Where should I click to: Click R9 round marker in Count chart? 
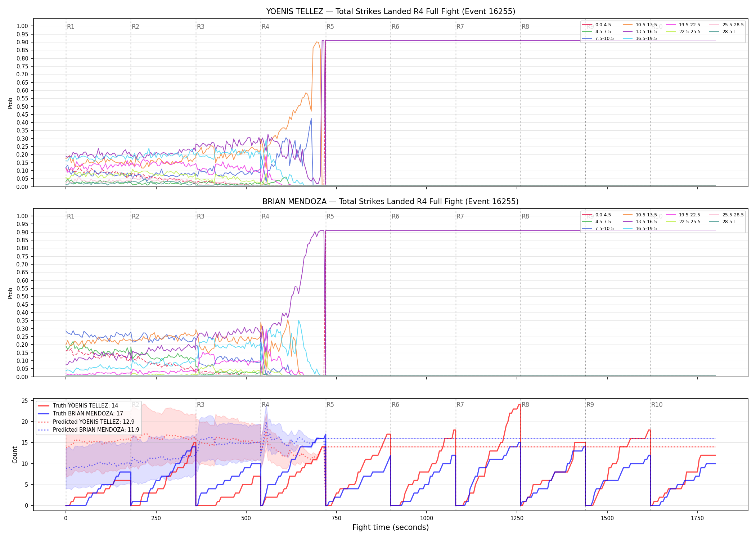click(x=590, y=405)
